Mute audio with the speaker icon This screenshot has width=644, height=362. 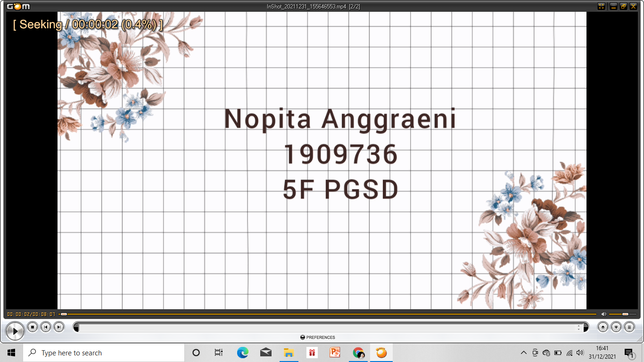[x=603, y=314]
